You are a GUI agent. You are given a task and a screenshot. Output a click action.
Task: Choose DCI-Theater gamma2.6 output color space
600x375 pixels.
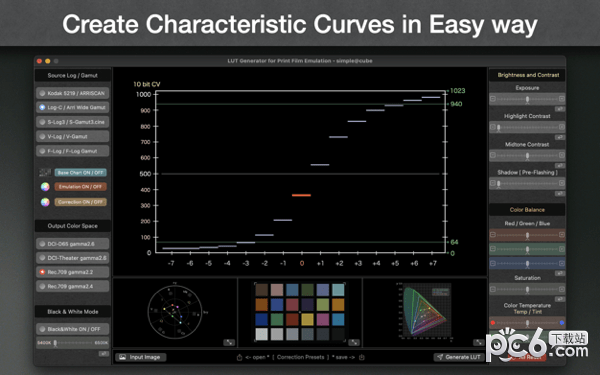73,258
